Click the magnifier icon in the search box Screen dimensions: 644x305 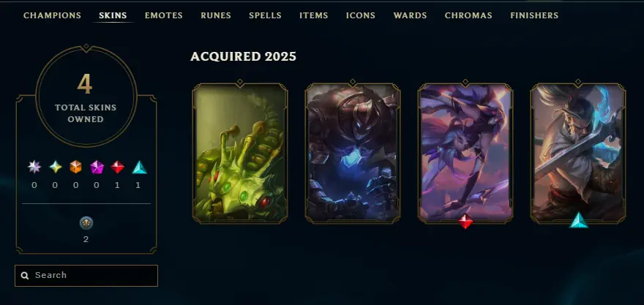point(25,276)
